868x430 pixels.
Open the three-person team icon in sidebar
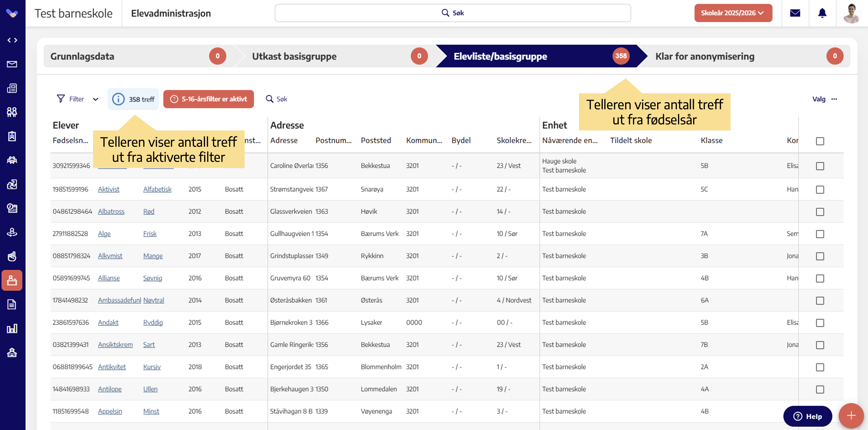click(12, 160)
